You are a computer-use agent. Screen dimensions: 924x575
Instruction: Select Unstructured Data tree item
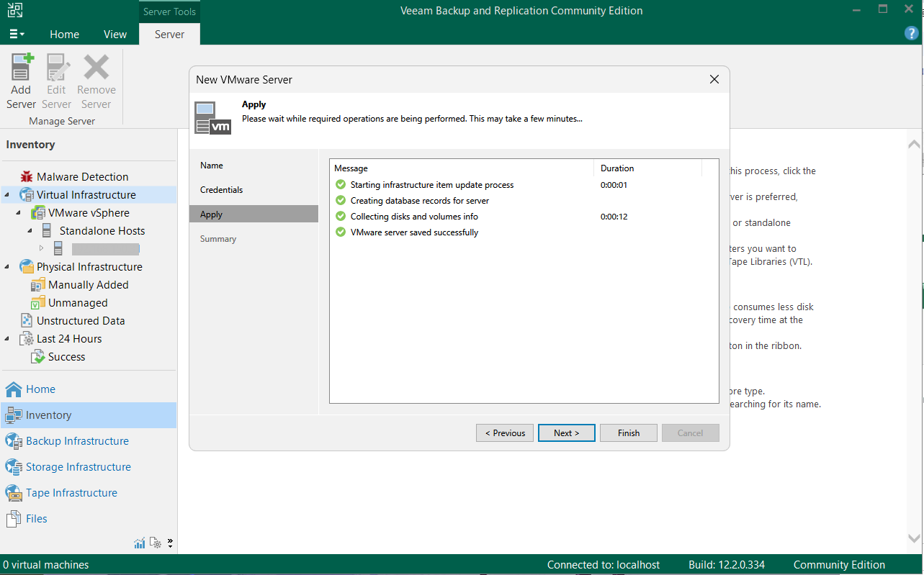(81, 320)
